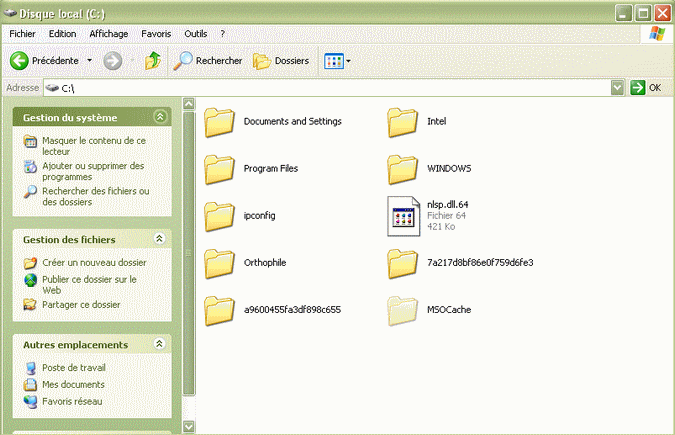Click the Orthophile folder name
Screen dimensions: 675x435
(265, 263)
